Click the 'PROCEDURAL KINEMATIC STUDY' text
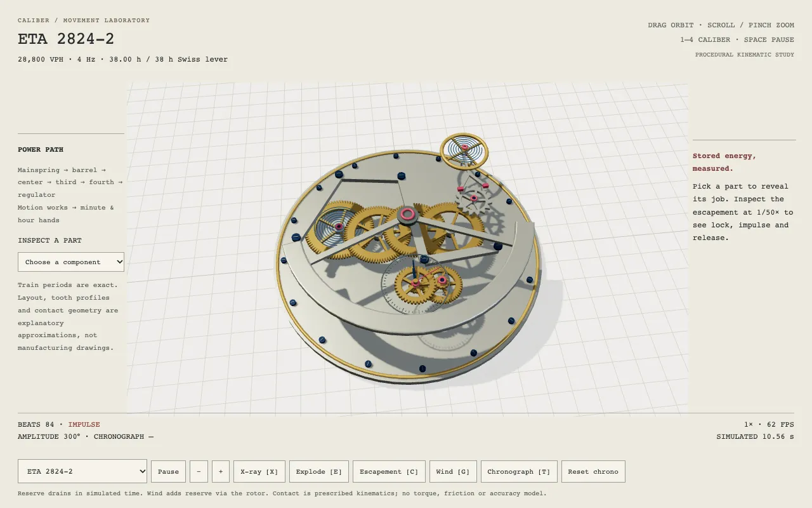The height and width of the screenshot is (508, 812). [745, 55]
